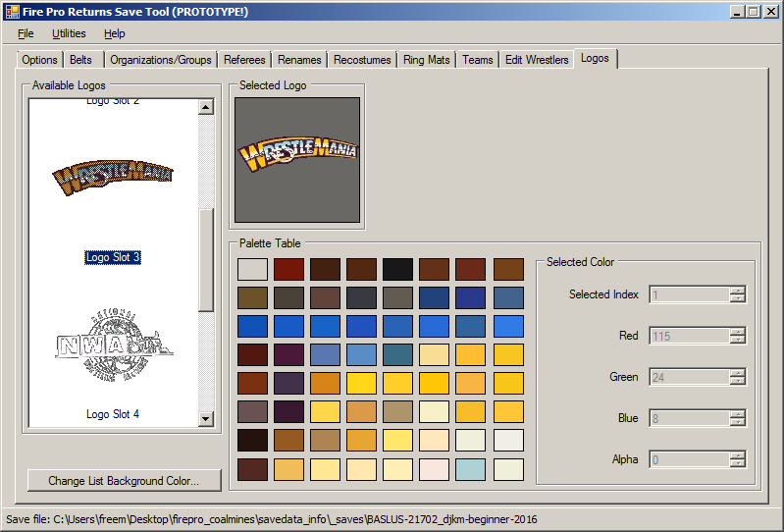Click the Selected Index spinner arrows

click(x=738, y=294)
